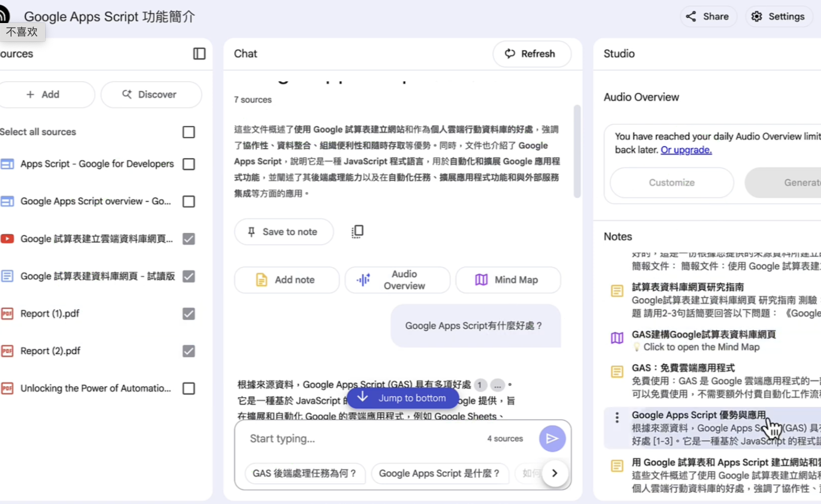The width and height of the screenshot is (821, 504).
Task: Click note icon of 試算表資料庫網頁研究指南
Action: click(617, 291)
